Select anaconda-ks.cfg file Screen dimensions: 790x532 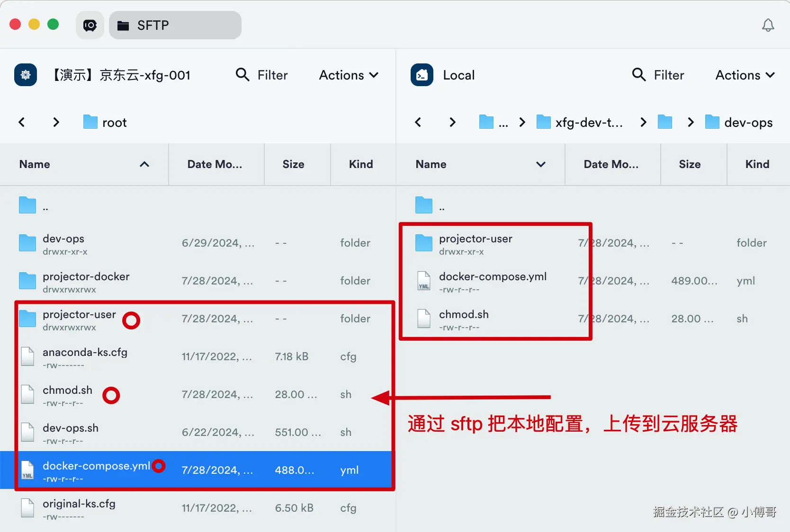coord(197,356)
